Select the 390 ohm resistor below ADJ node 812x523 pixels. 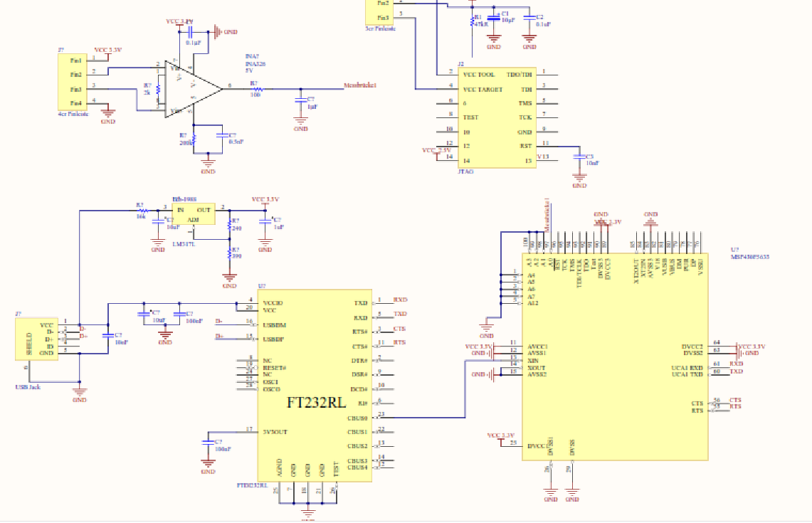tap(229, 253)
